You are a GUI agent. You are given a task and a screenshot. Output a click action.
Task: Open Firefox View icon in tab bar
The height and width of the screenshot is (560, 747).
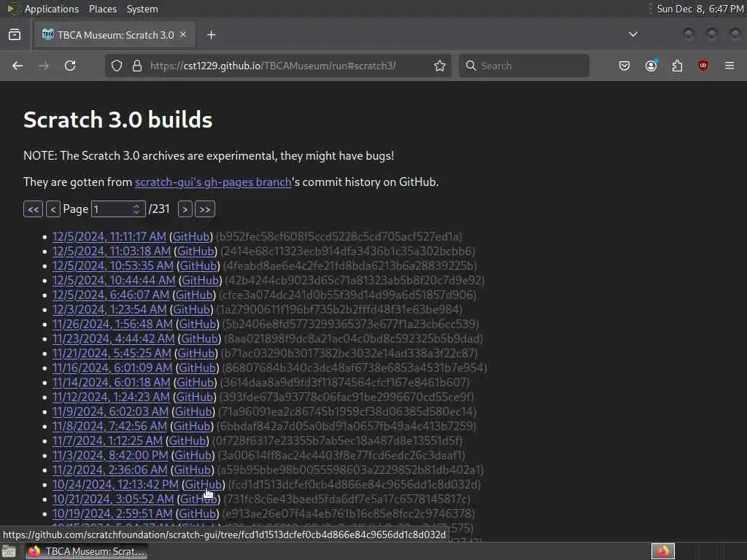(15, 35)
